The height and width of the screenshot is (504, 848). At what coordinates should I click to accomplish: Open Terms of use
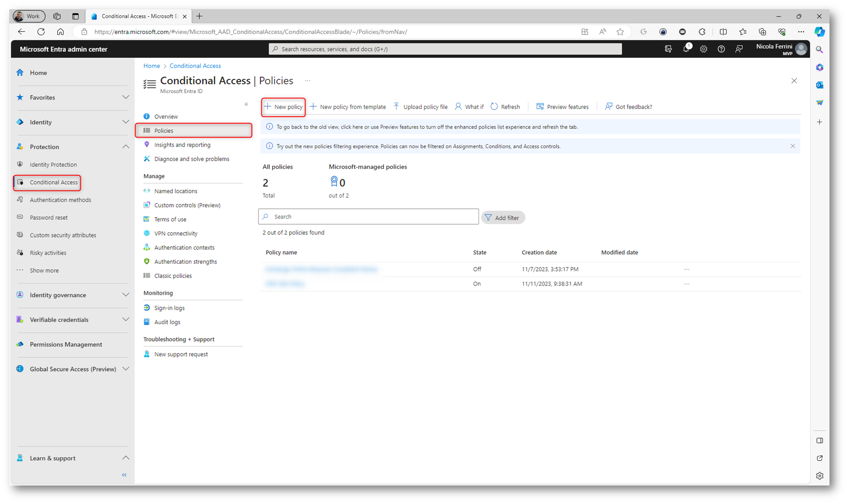170,219
